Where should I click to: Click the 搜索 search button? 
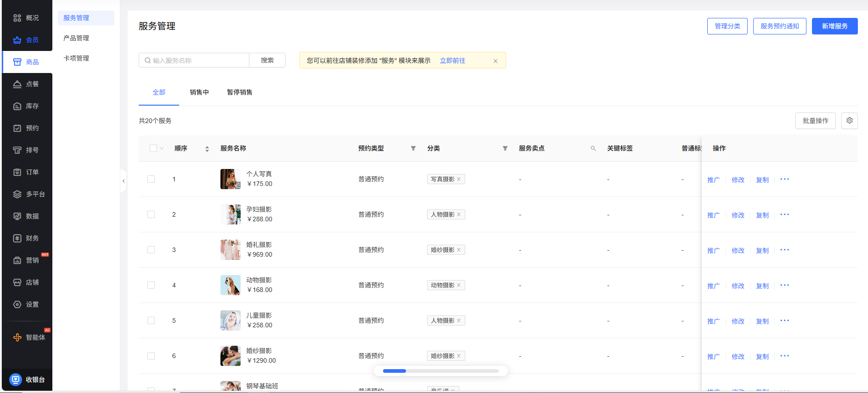point(267,60)
